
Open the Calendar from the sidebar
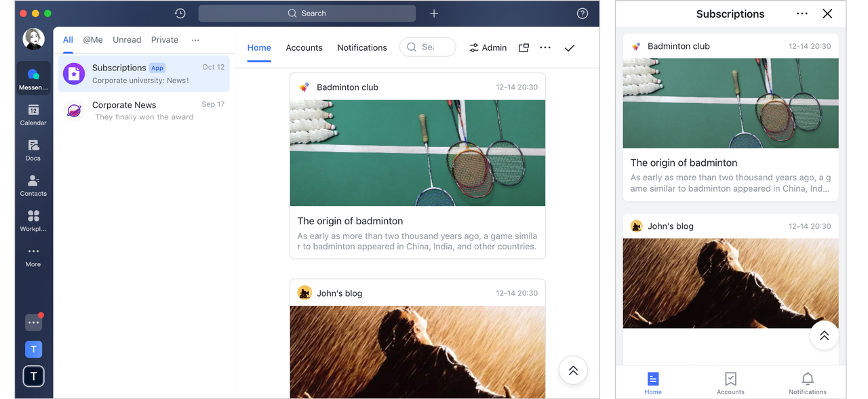[x=33, y=114]
